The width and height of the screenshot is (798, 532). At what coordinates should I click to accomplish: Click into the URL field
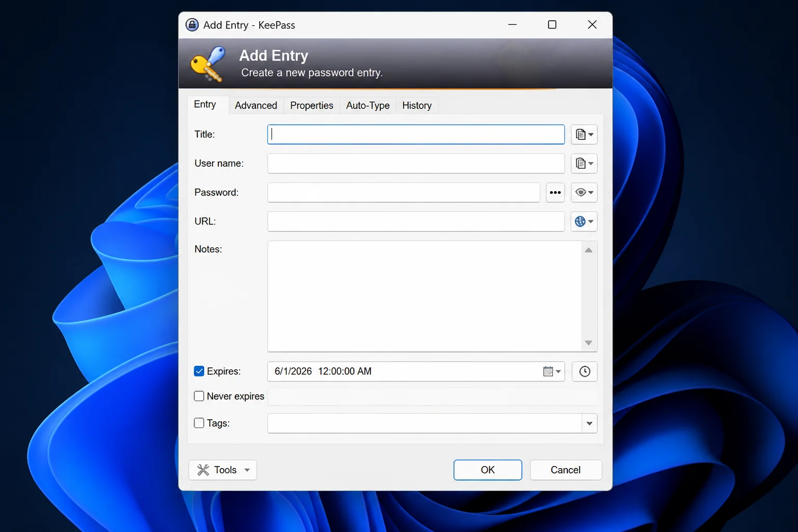tap(416, 222)
